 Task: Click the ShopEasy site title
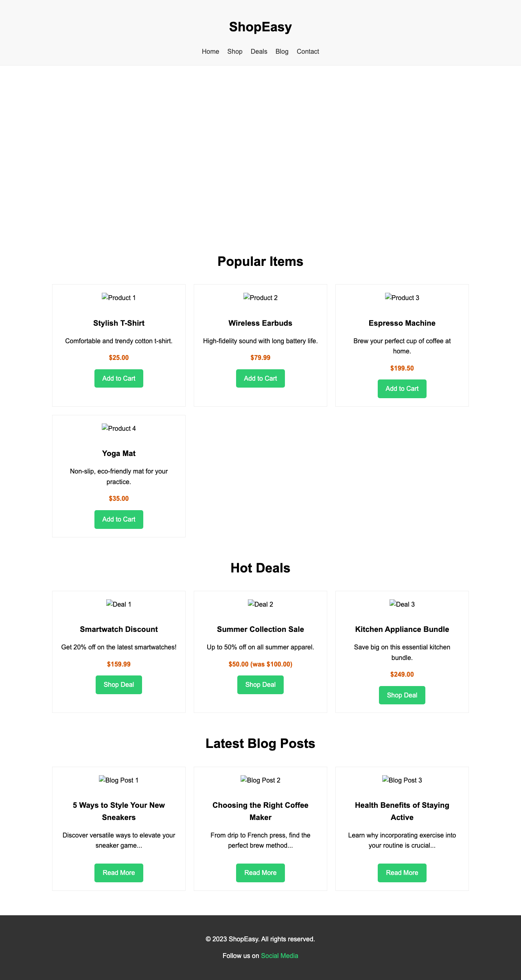pos(260,27)
